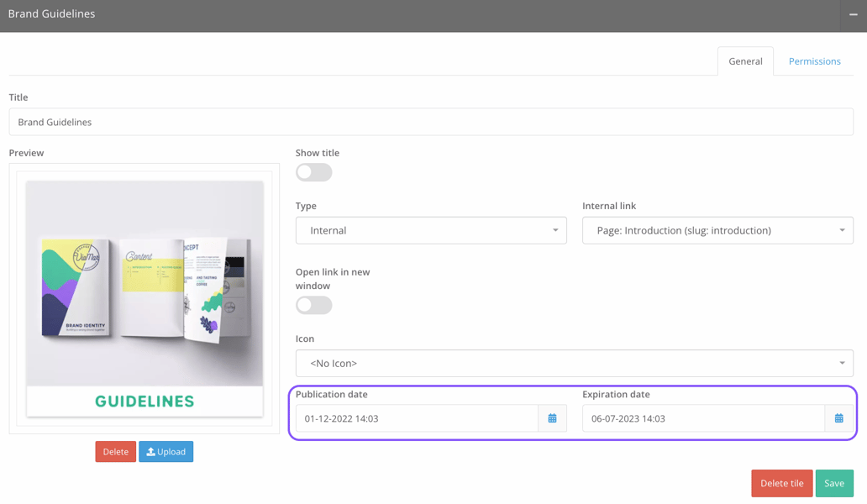Click the Guidelines brochure preview thumbnail

[x=144, y=300]
